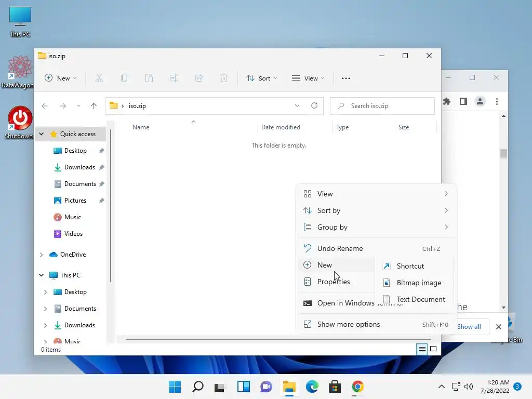Image resolution: width=532 pixels, height=399 pixels.
Task: Click the Cut scissors icon in toolbar
Action: [x=99, y=78]
